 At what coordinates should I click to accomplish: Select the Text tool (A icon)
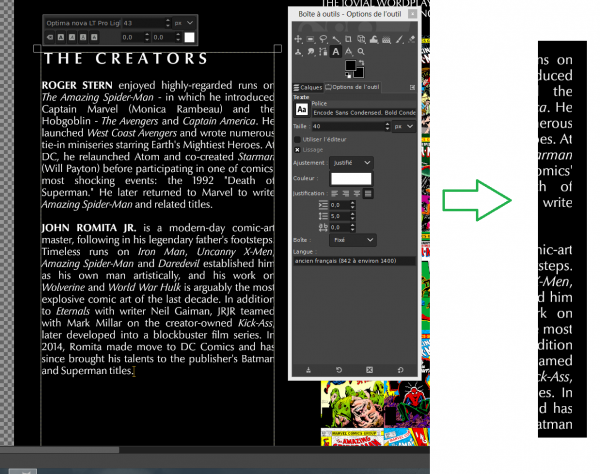336,51
